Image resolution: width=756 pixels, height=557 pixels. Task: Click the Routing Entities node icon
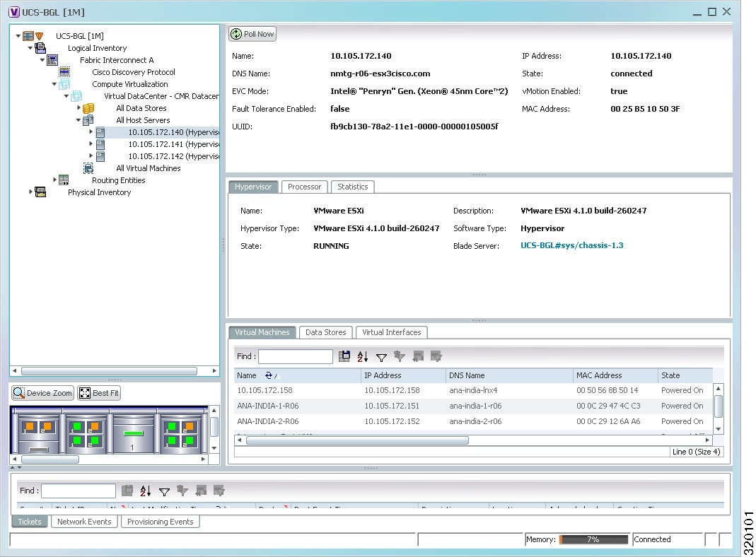[64, 180]
